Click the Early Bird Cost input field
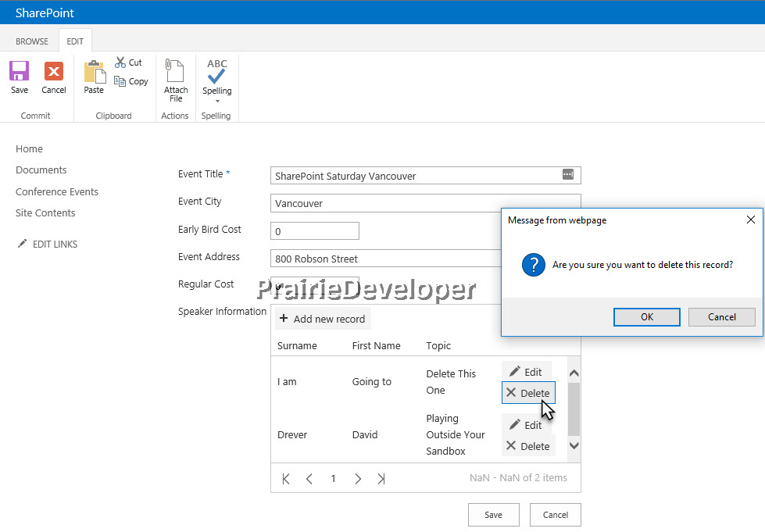Viewport: 765px width, 532px height. click(315, 231)
